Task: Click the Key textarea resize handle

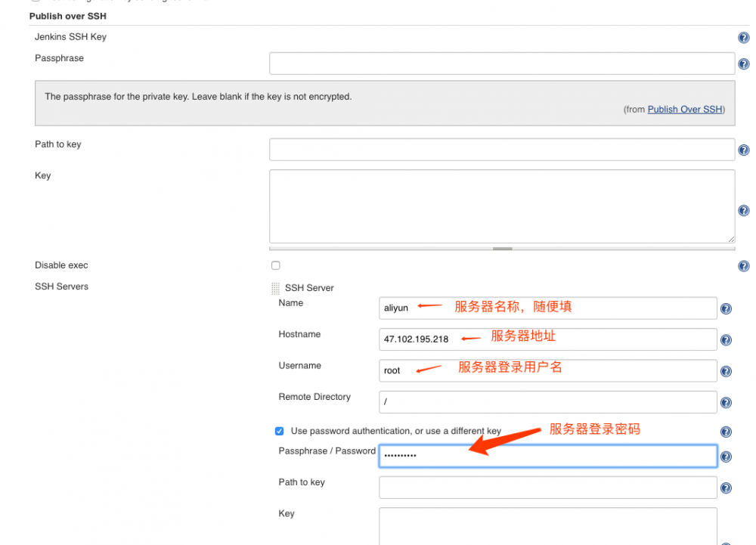Action: [731, 238]
